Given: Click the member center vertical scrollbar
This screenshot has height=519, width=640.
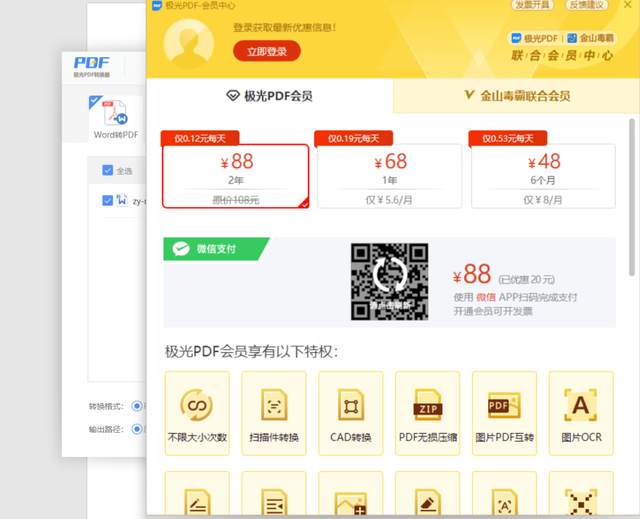Looking at the screenshot, I should [x=632, y=197].
